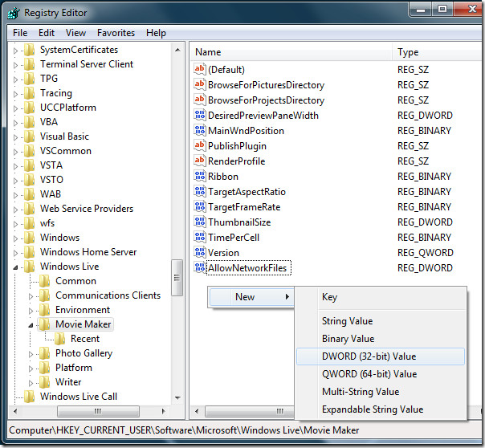Select Key in the New submenu

pos(381,297)
